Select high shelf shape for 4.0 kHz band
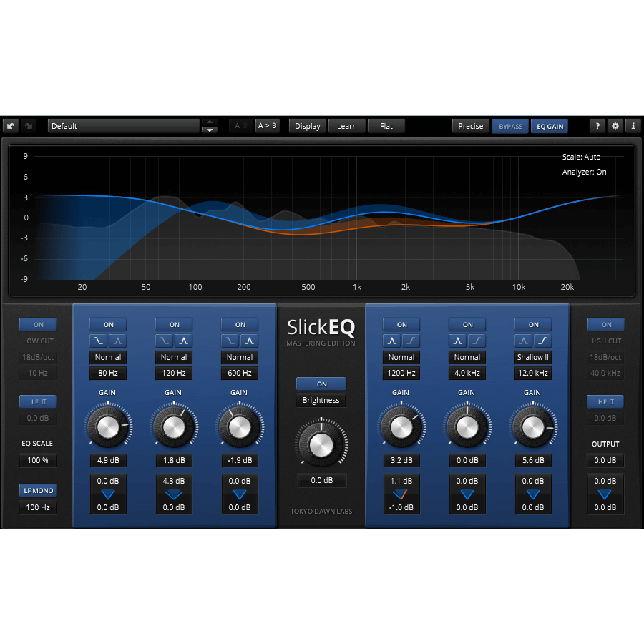The height and width of the screenshot is (644, 644). pos(477,341)
